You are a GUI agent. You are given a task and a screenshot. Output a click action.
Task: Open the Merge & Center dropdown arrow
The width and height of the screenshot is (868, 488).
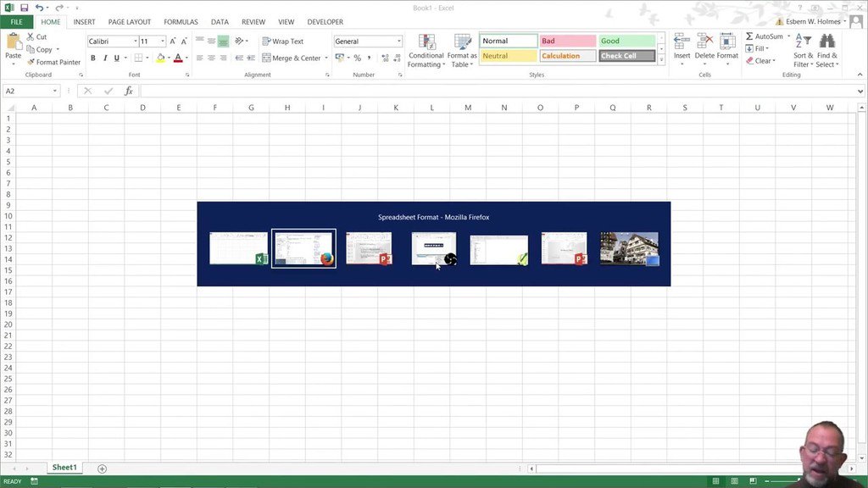click(x=326, y=58)
